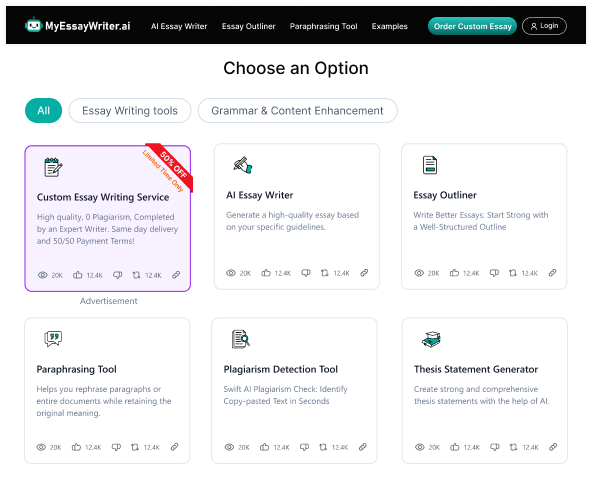This screenshot has width=592, height=484.
Task: Click the views eye icon on Custom Essay card
Action: click(x=42, y=275)
